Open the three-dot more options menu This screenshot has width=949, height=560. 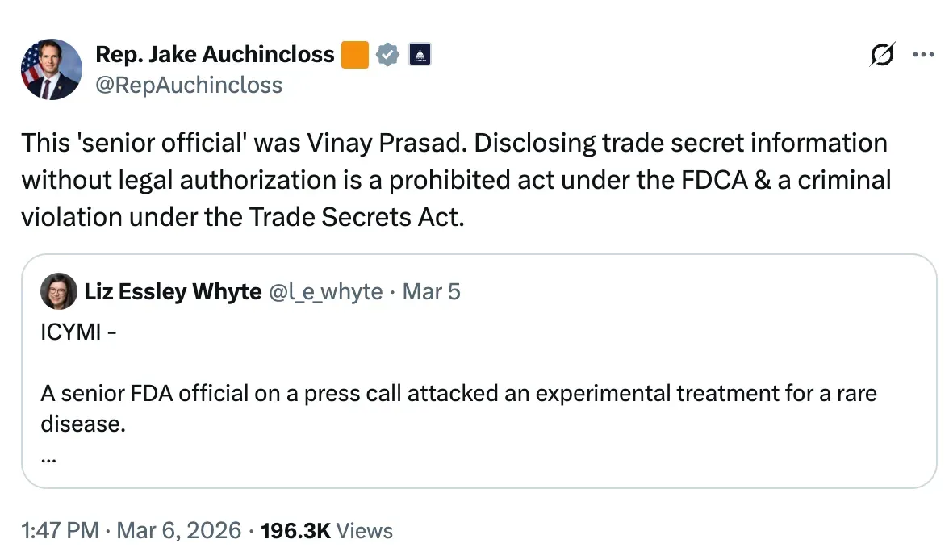tap(922, 55)
